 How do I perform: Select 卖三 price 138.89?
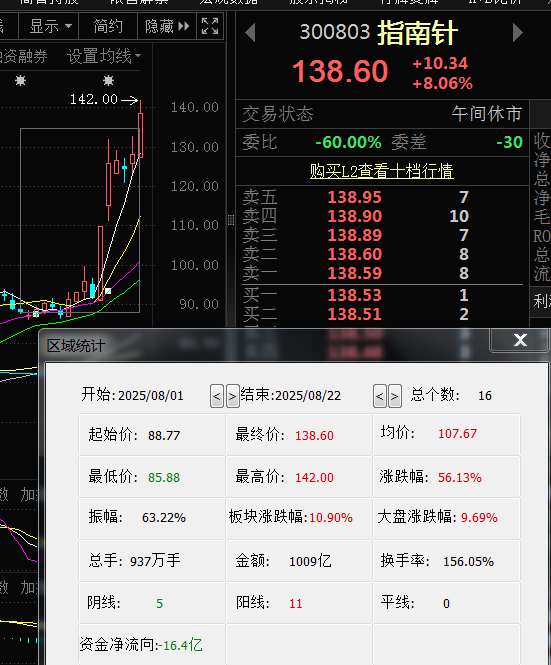click(355, 235)
